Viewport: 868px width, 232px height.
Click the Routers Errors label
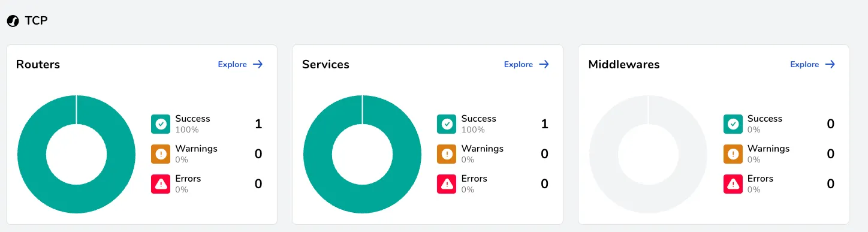click(x=188, y=179)
